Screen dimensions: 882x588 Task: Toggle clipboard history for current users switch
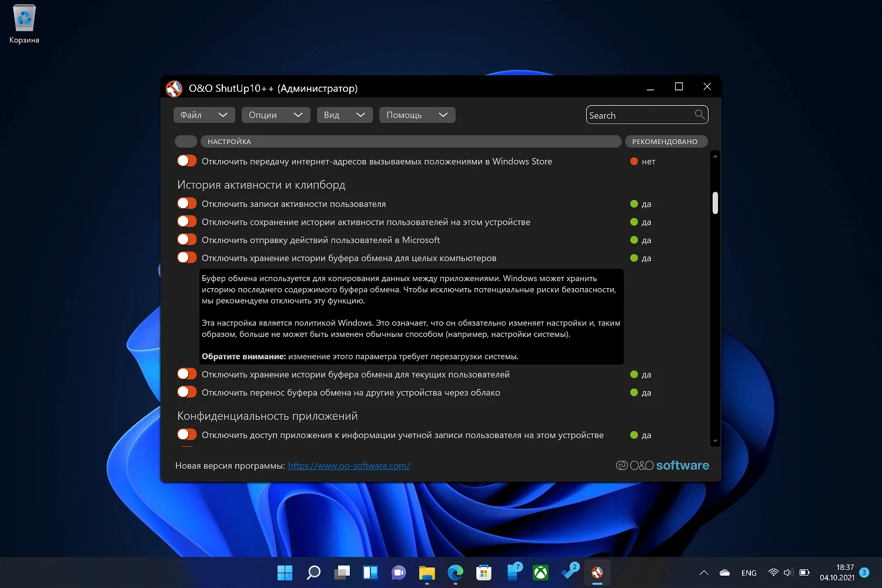point(187,374)
